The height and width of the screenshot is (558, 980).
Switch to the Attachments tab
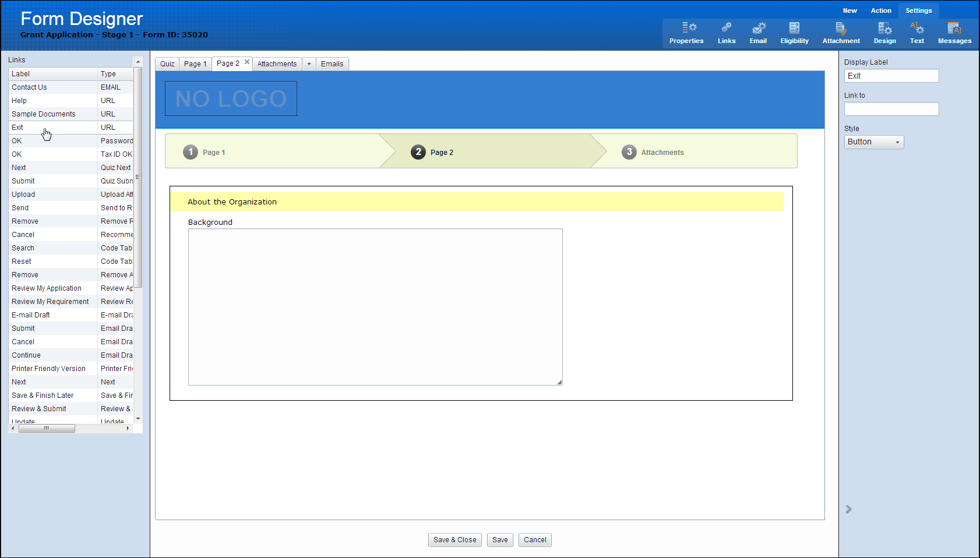(277, 64)
